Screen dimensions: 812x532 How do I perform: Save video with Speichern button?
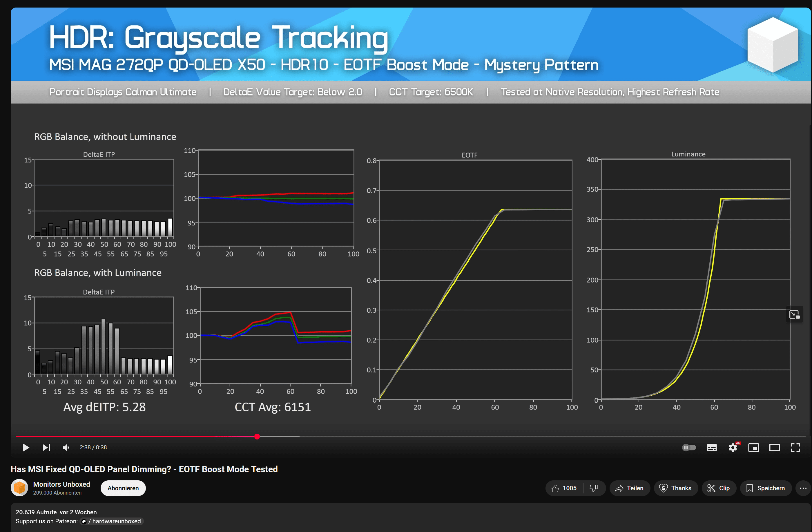(x=766, y=488)
